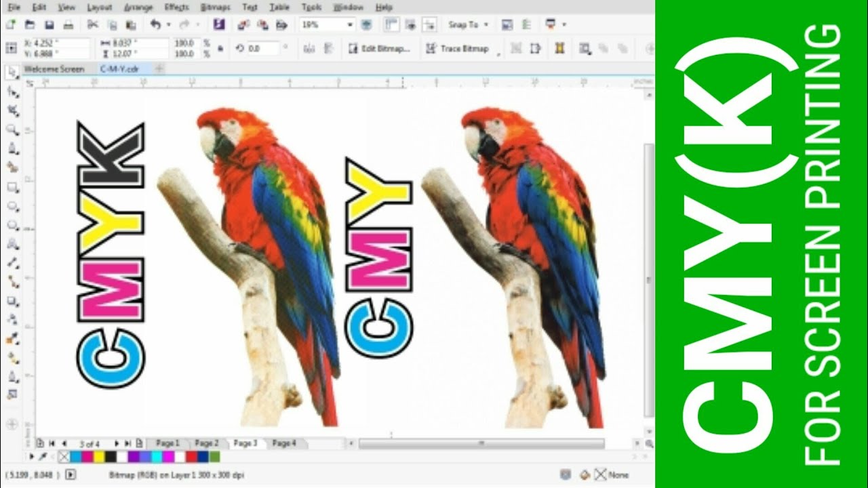Click the horizontal scrollbar thumb

click(x=481, y=444)
